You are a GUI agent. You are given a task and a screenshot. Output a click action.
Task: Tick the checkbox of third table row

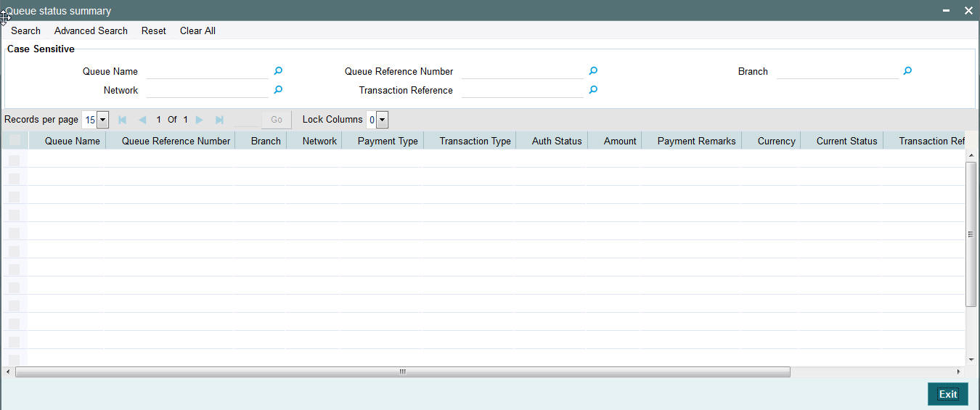coord(15,197)
